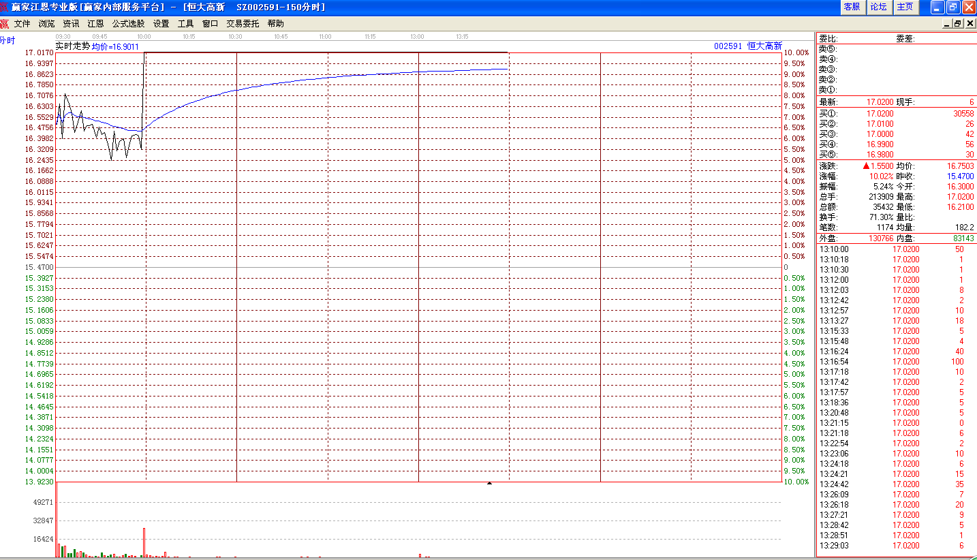977x560 pixels.
Task: Click the tall red volume bar
Action: pyautogui.click(x=144, y=542)
